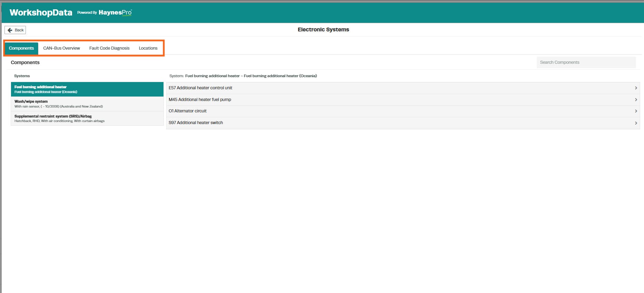
Task: Open the M45 Additional heater fuel pump row
Action: click(x=403, y=100)
